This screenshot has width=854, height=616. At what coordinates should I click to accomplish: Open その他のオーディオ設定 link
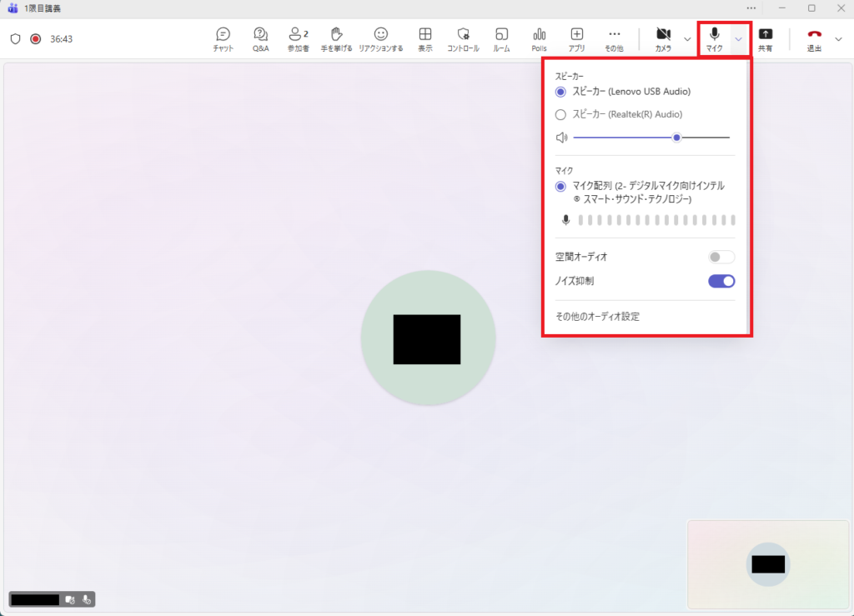click(x=597, y=317)
